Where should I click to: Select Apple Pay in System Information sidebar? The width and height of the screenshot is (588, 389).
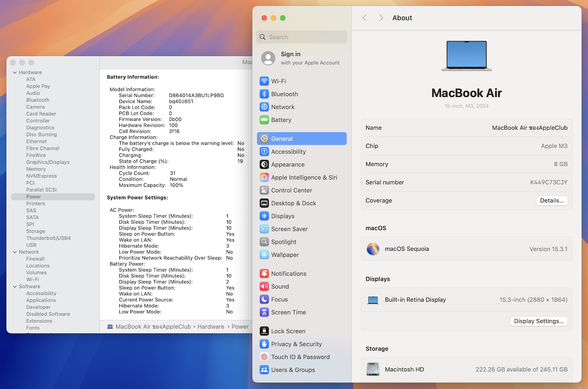click(38, 86)
